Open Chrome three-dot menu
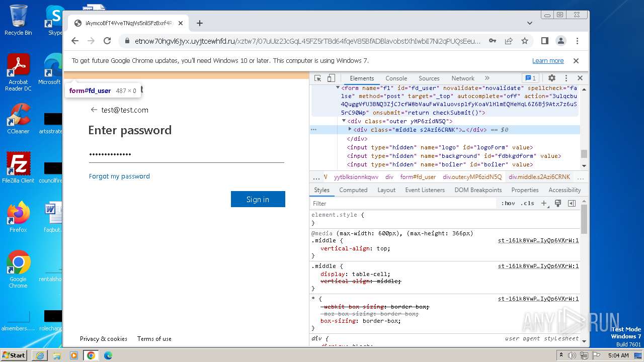 [x=577, y=41]
